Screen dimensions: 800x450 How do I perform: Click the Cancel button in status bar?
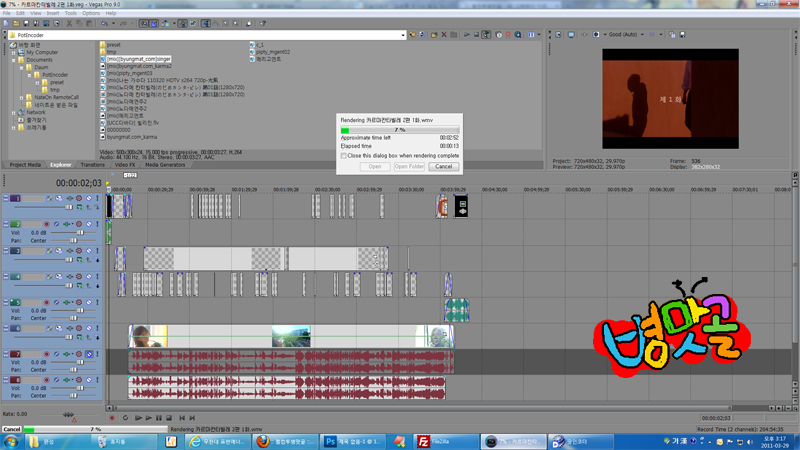point(12,429)
